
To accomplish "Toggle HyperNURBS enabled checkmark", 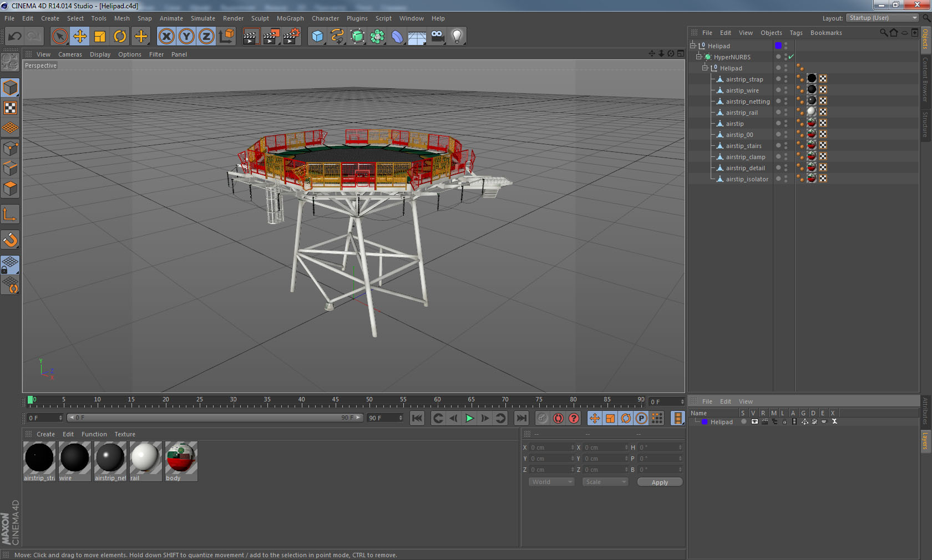I will (791, 57).
